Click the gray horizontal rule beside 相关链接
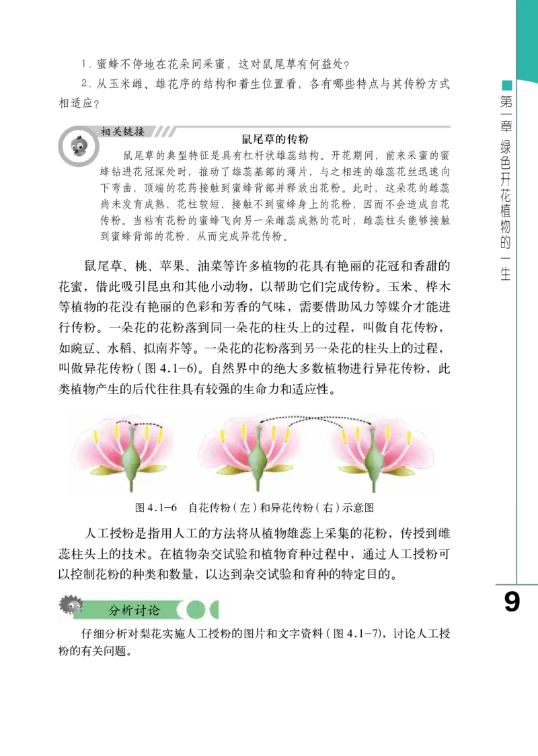 click(315, 126)
